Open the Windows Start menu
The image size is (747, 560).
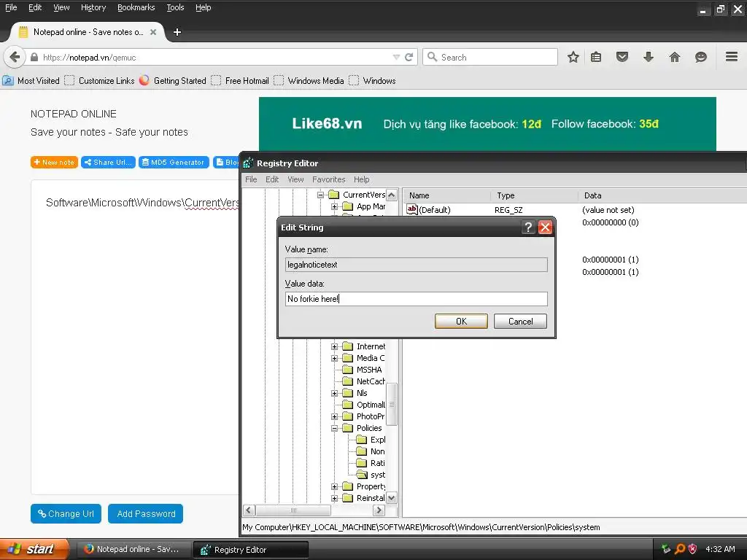(x=35, y=550)
